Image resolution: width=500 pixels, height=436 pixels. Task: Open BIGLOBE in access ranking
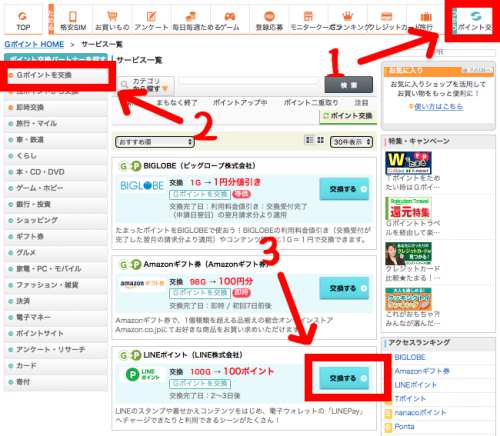point(410,357)
